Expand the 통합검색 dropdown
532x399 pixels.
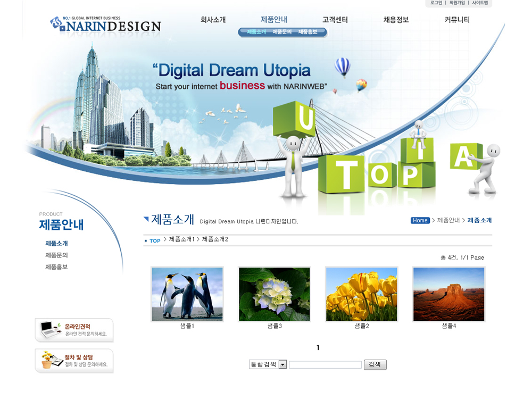pos(282,364)
